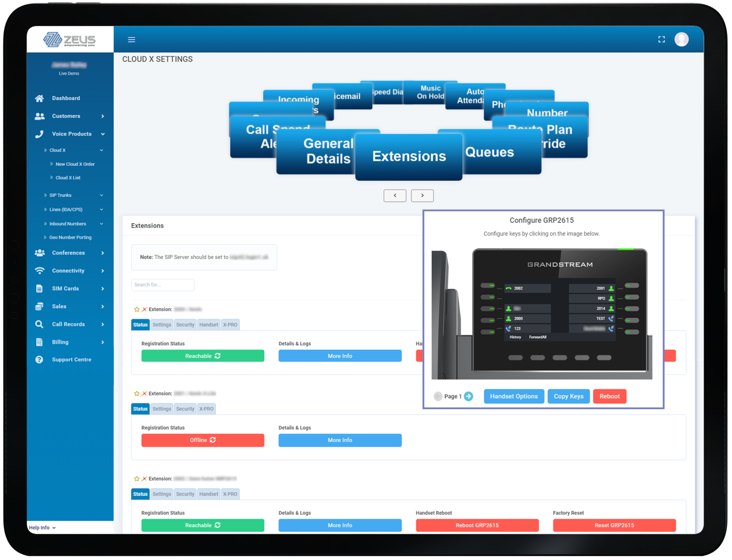Viewport: 732px width, 560px height.
Task: Expand the SIP Trunks submenu
Action: click(102, 196)
